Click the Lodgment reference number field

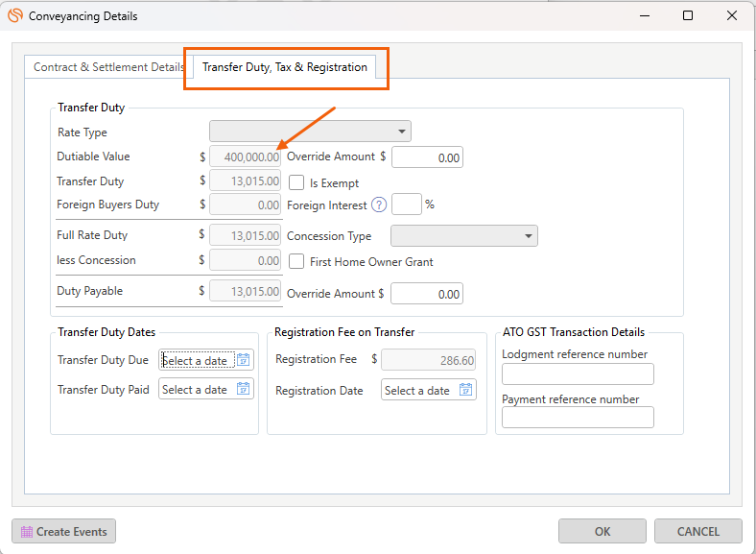click(578, 374)
